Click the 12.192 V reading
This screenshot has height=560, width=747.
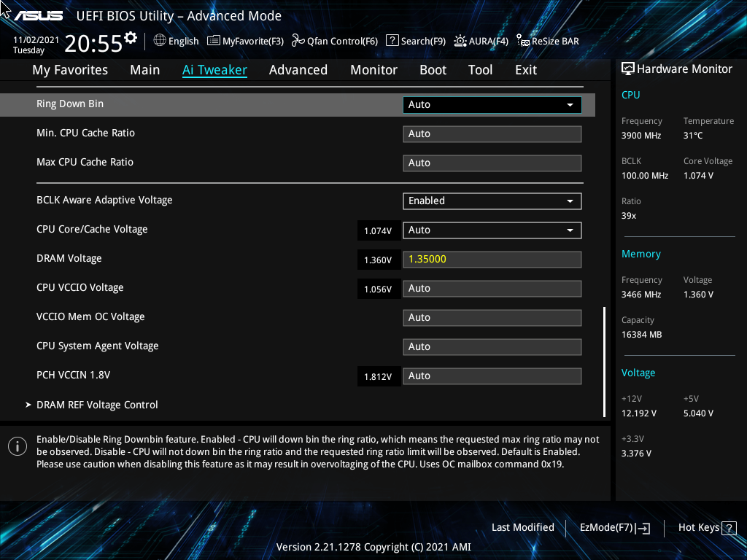(x=639, y=413)
